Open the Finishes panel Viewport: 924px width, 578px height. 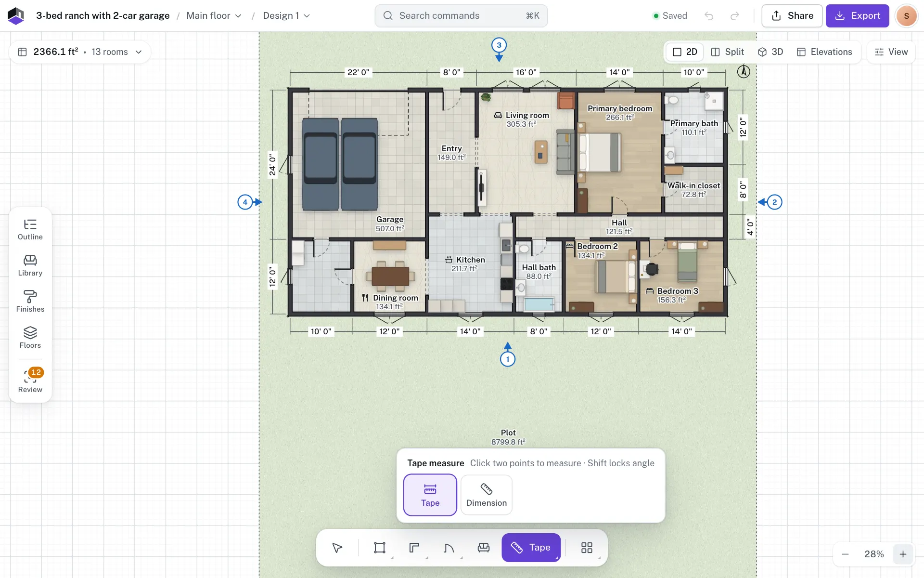(30, 302)
